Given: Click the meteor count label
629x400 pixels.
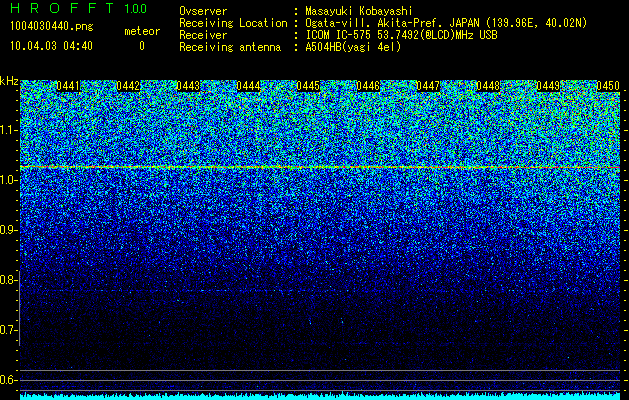Looking at the screenshot, I should pos(142,31).
